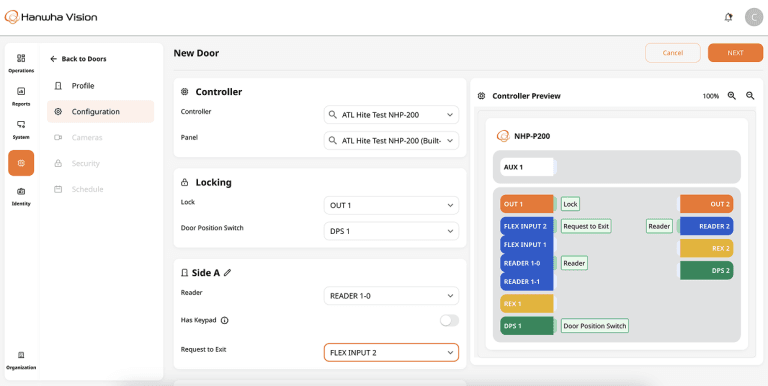The width and height of the screenshot is (768, 386).
Task: Open Reports in the sidebar
Action: pyautogui.click(x=21, y=96)
